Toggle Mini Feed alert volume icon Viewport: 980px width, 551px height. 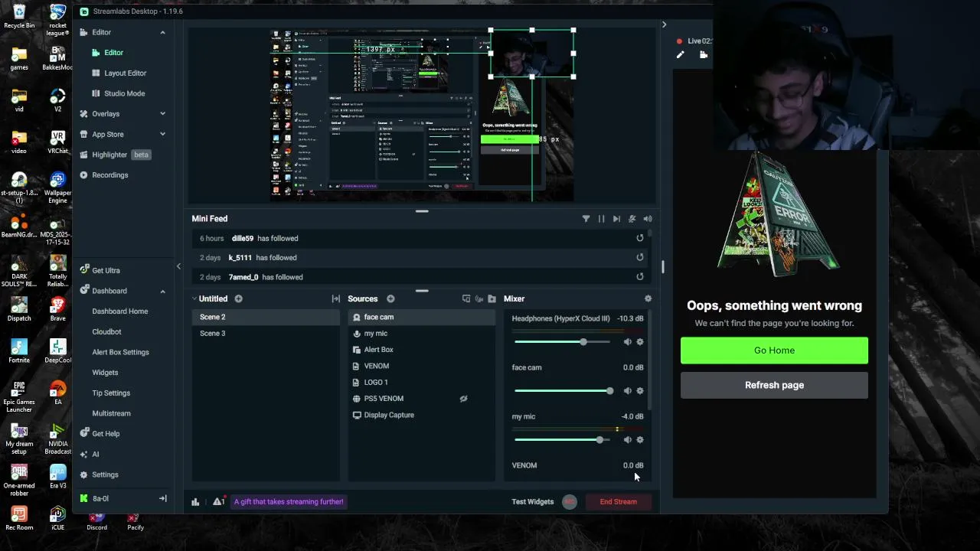click(x=648, y=219)
